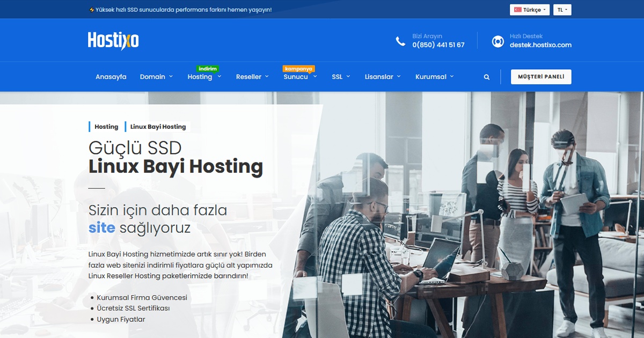Open the Kurumsal menu

[435, 77]
